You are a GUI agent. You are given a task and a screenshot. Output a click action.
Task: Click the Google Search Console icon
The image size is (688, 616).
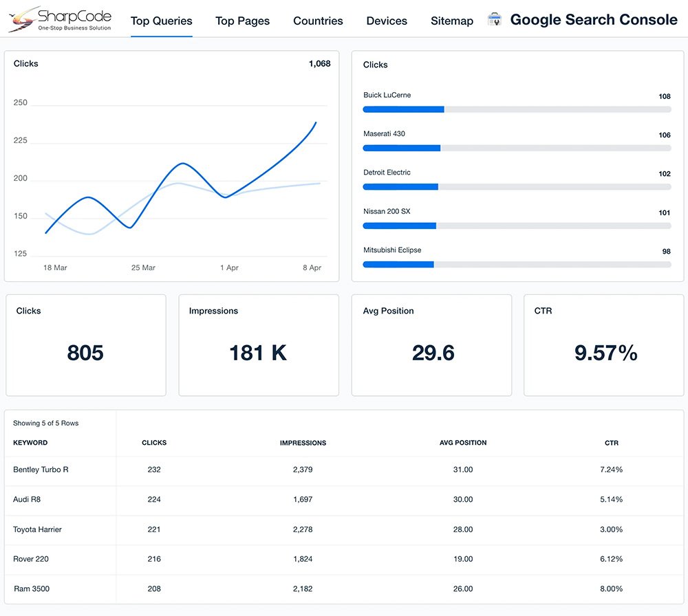494,20
